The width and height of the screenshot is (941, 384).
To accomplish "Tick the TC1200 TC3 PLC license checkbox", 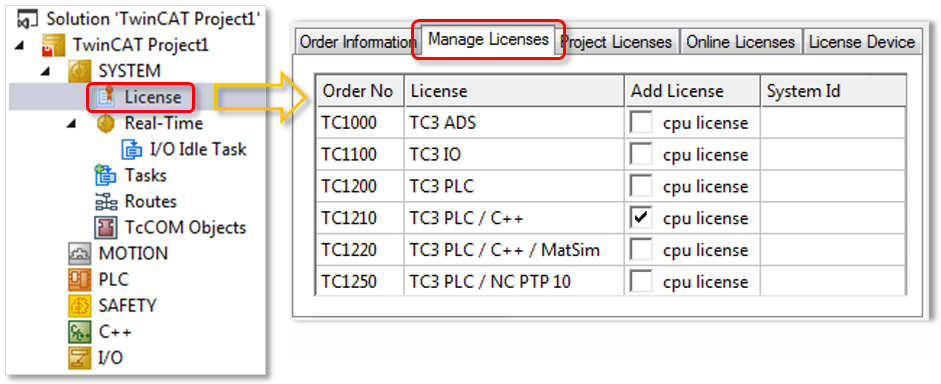I will 641,187.
